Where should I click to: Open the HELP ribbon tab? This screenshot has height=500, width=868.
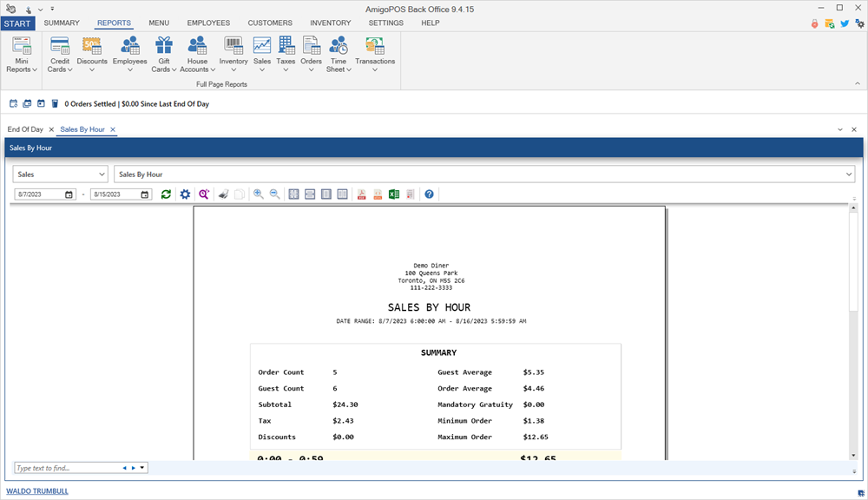431,23
